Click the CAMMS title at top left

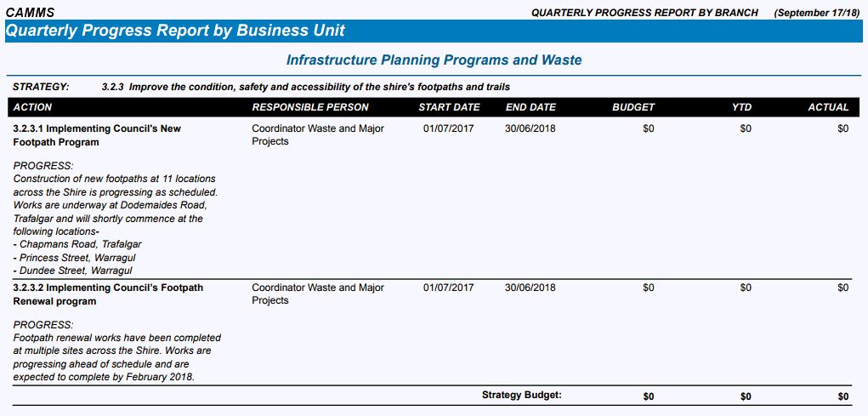[x=30, y=13]
